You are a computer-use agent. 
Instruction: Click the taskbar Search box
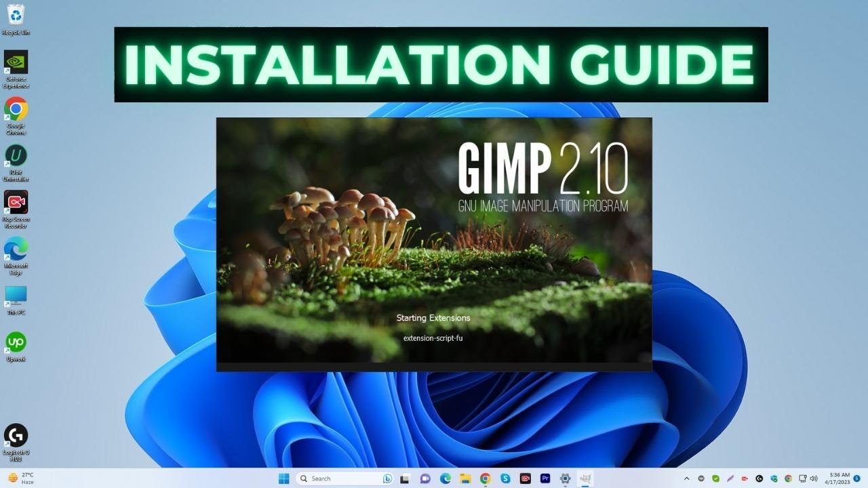click(x=344, y=479)
